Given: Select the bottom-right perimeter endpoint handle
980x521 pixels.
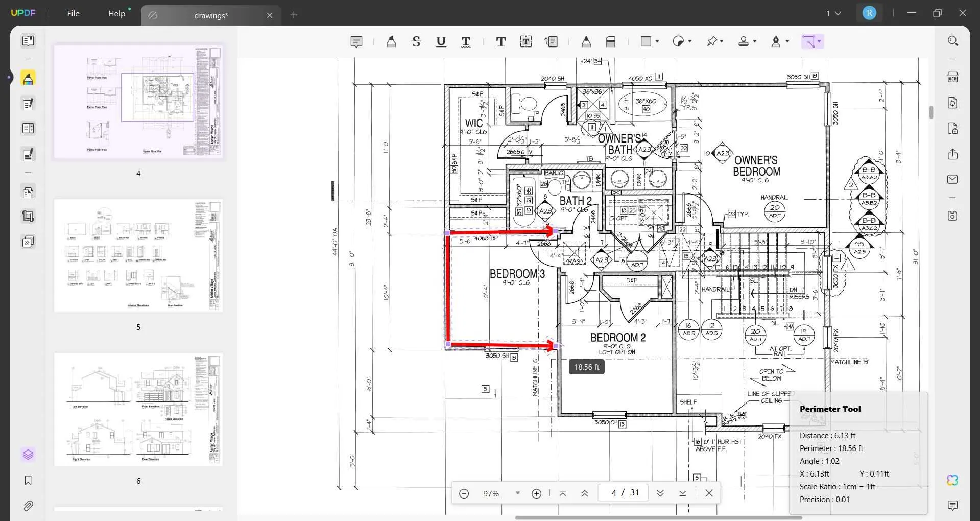Looking at the screenshot, I should coord(556,346).
